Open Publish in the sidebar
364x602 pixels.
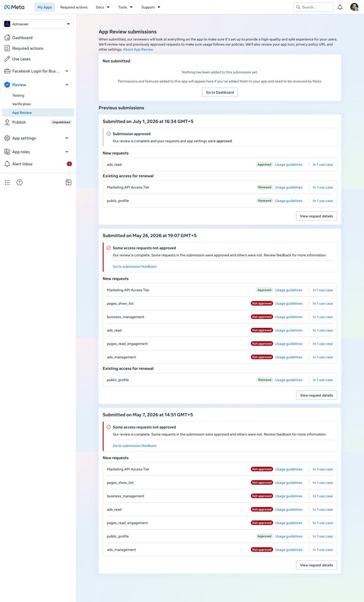(x=19, y=122)
